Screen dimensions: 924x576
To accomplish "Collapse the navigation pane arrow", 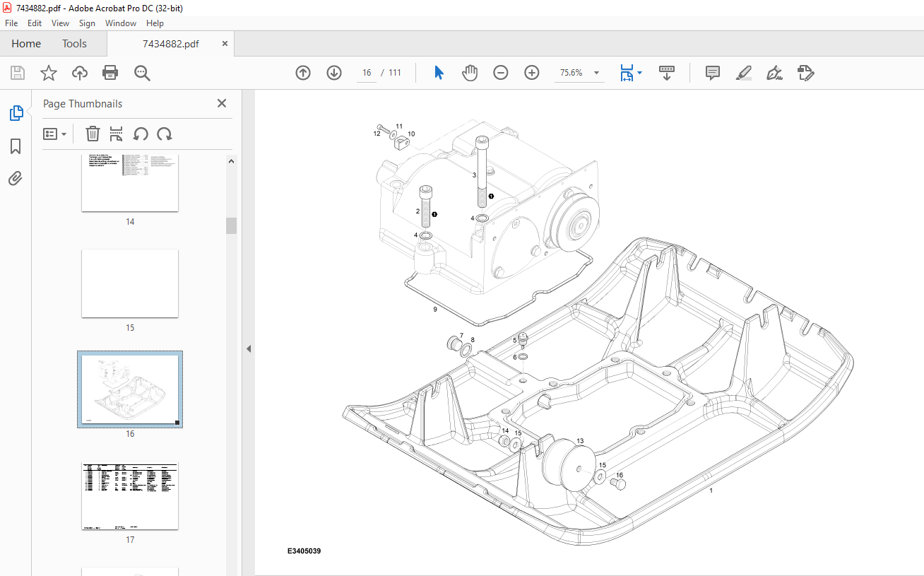I will (249, 348).
